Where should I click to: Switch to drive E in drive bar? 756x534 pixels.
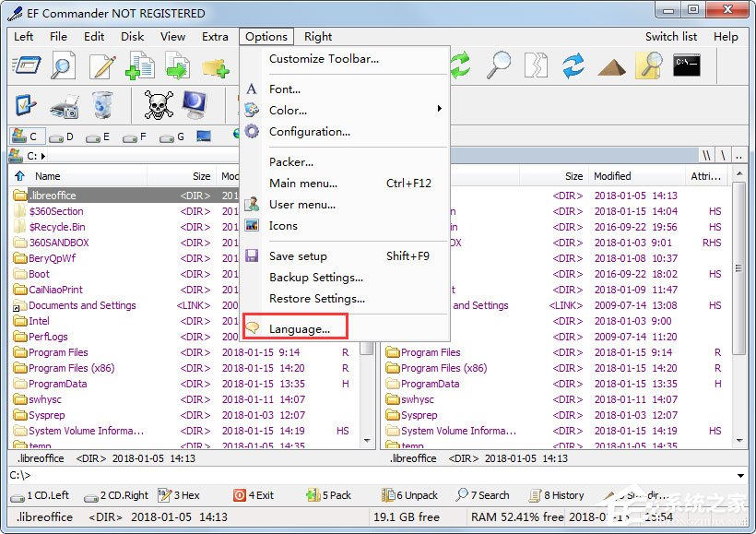[99, 137]
